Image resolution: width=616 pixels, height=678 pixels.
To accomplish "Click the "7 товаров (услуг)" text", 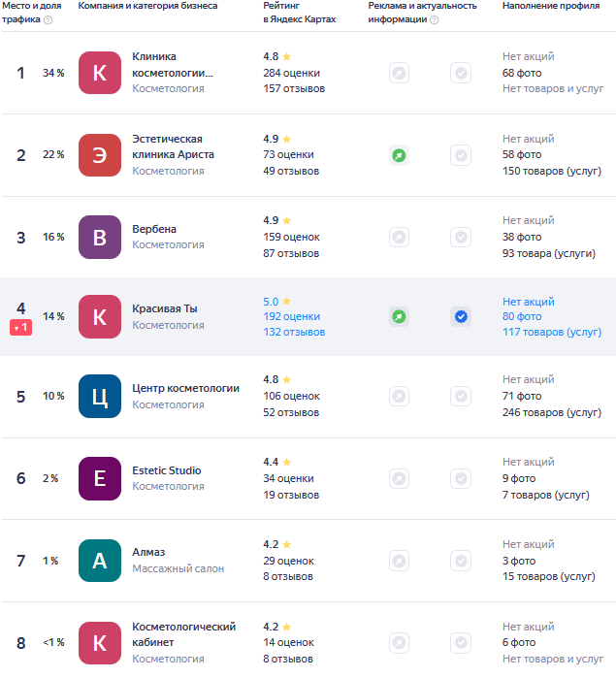I will pos(546,495).
